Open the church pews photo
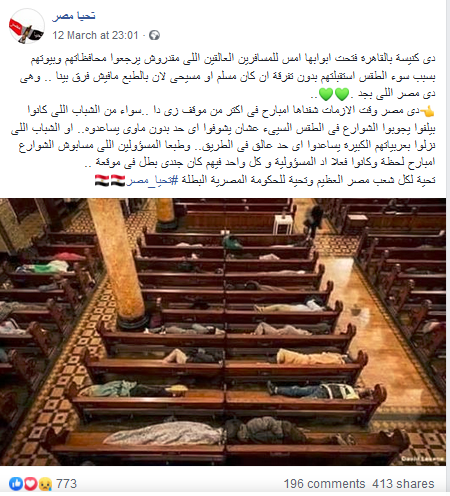Image resolution: width=450 pixels, height=496 pixels. (223, 332)
